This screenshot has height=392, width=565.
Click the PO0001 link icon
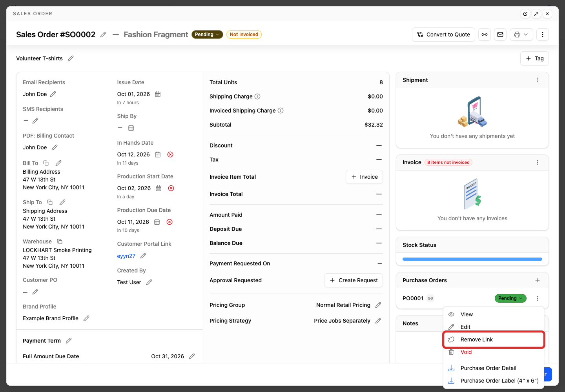[x=430, y=298]
